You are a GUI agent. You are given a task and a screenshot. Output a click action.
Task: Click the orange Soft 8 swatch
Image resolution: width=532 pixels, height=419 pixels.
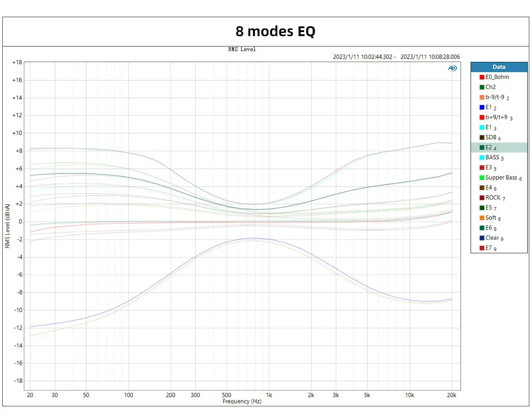pos(482,218)
